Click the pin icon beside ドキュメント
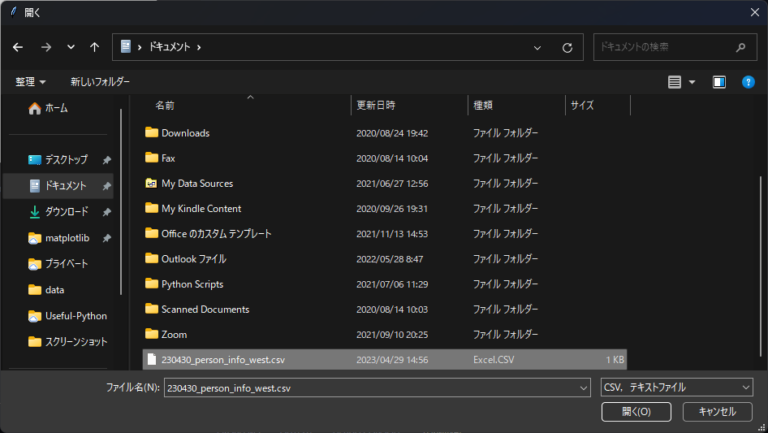The image size is (768, 433). (106, 186)
